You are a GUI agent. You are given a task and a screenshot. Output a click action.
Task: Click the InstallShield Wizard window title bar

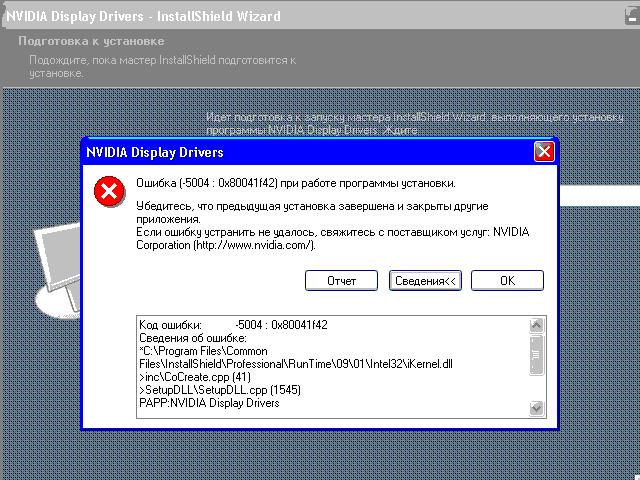300,16
